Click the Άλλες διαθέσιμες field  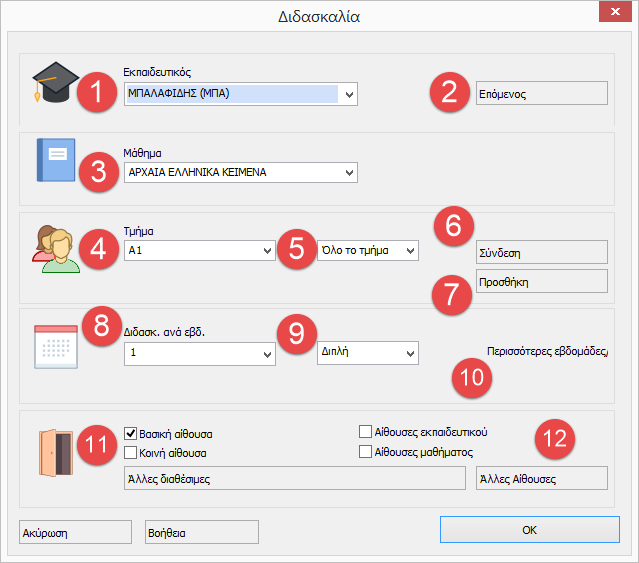(x=293, y=479)
